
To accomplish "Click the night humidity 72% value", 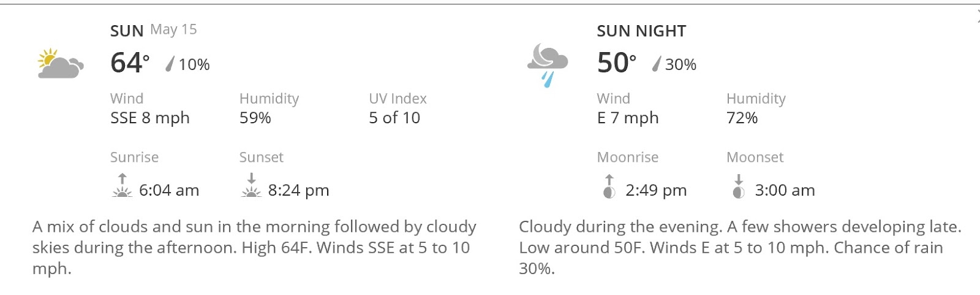I will tap(742, 118).
